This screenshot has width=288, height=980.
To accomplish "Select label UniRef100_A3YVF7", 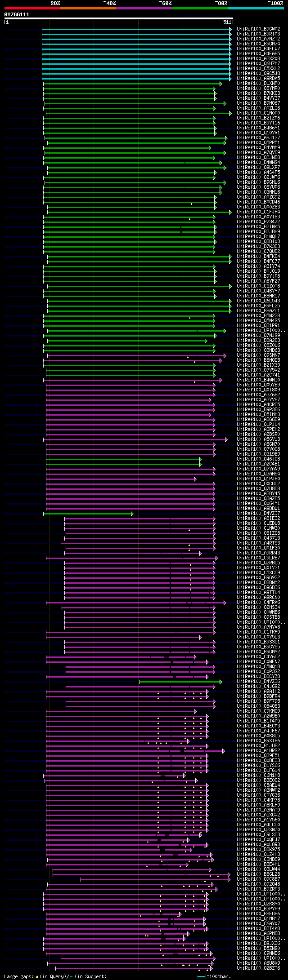I will pos(258,399).
